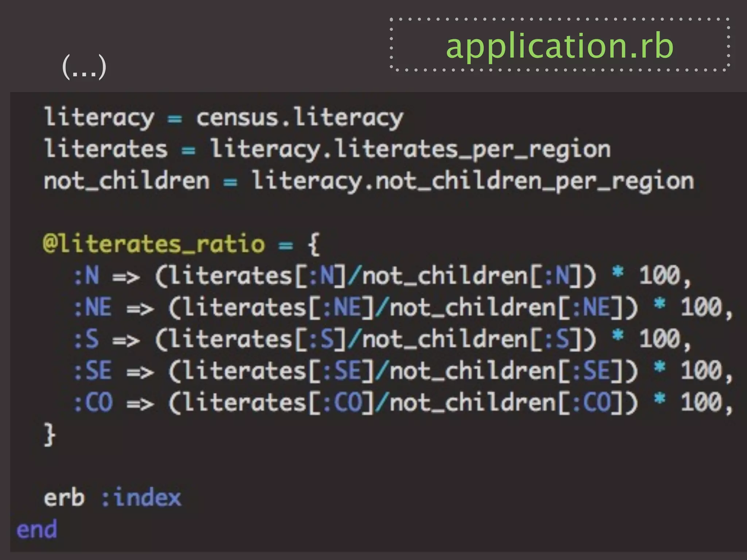Screen dimensions: 747x560
Task: Click the (...) ellipsis text
Action: click(x=84, y=67)
